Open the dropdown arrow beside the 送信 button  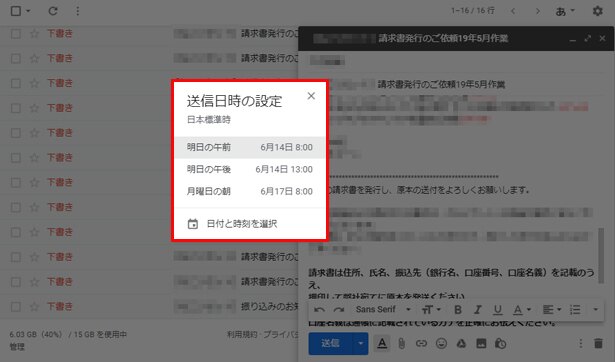pos(360,344)
